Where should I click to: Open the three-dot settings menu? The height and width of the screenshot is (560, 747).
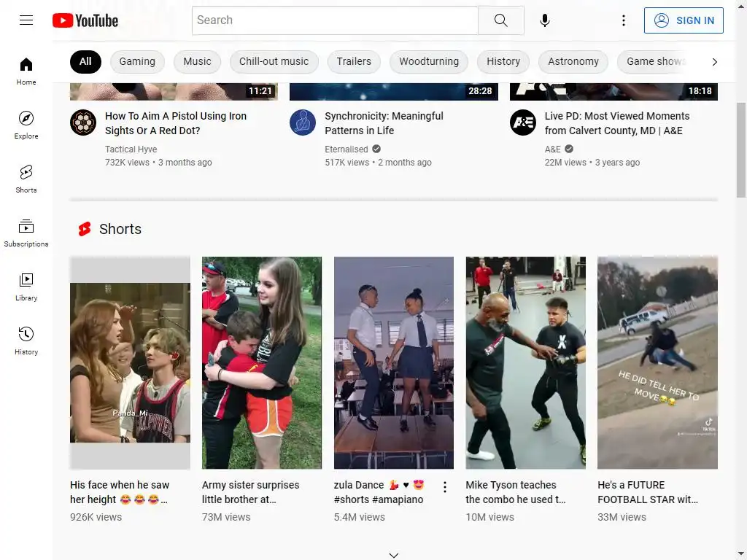pyautogui.click(x=623, y=20)
